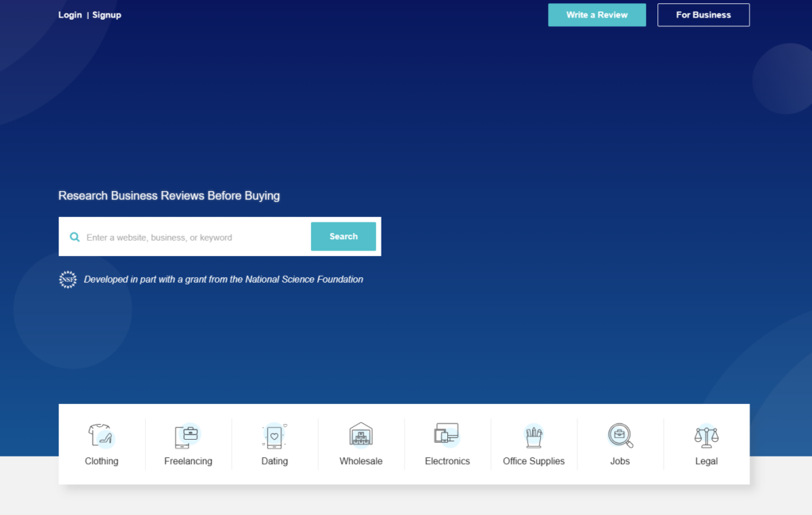Click the Jobs magnifying glass icon

[619, 437]
